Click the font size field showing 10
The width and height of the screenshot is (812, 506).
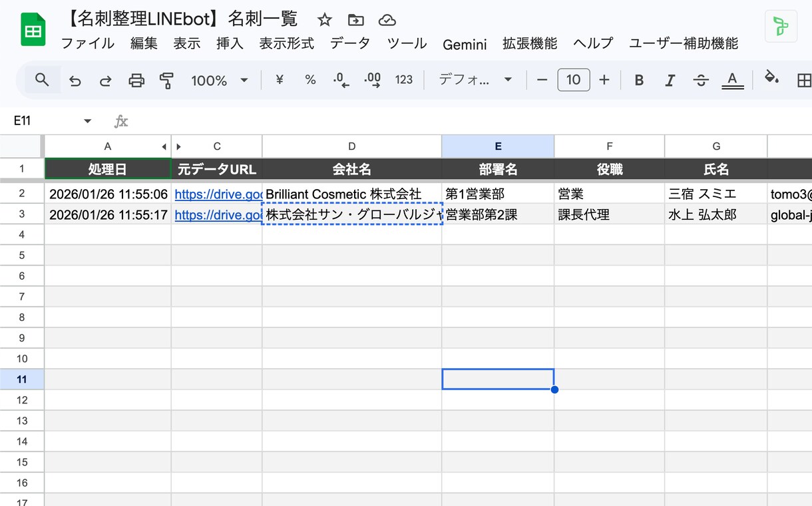(574, 80)
